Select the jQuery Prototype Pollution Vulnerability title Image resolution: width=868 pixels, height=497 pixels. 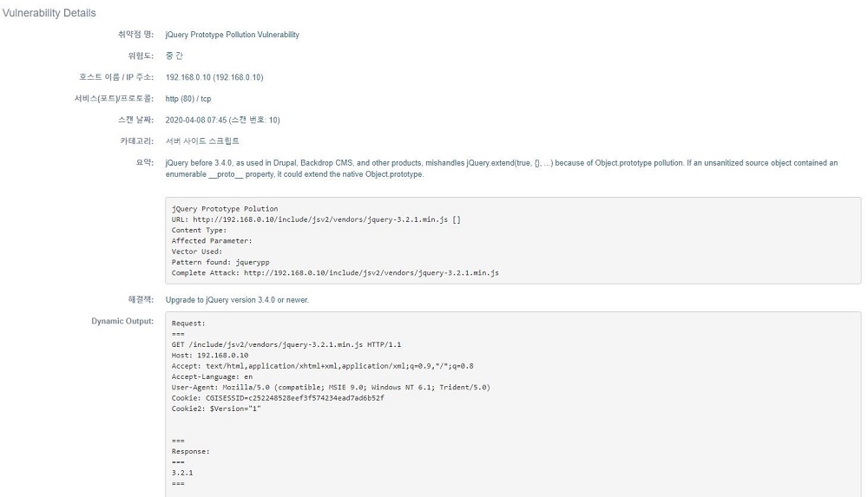[x=232, y=35]
